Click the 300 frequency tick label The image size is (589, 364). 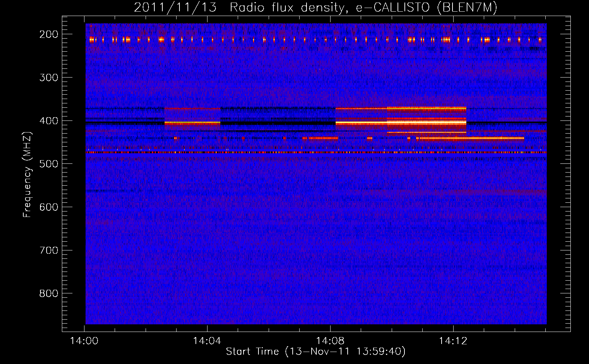[49, 78]
